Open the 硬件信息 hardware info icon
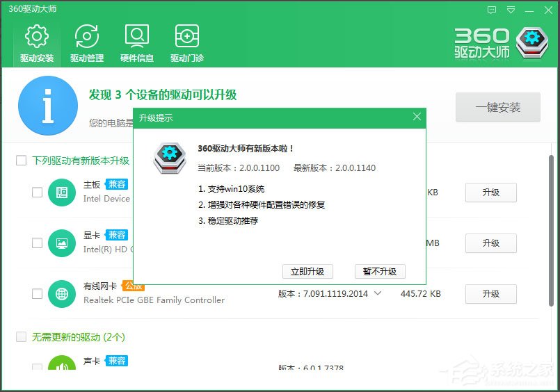This screenshot has height=392, width=560. [x=136, y=43]
